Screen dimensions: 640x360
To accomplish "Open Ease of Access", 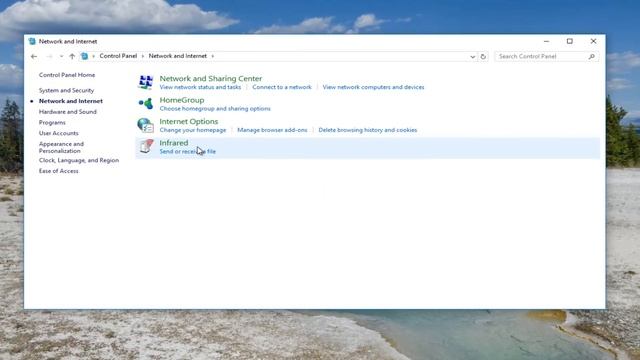I will click(x=58, y=171).
